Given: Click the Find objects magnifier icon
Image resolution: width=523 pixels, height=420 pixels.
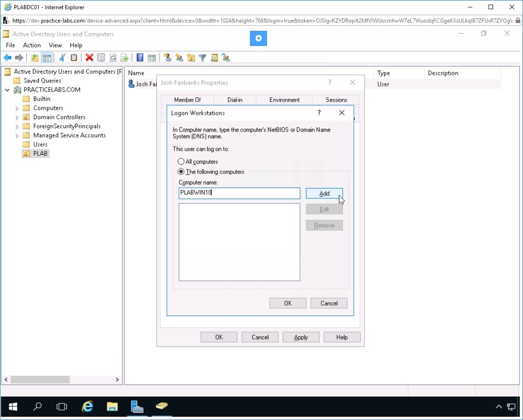Looking at the screenshot, I should pos(214,58).
